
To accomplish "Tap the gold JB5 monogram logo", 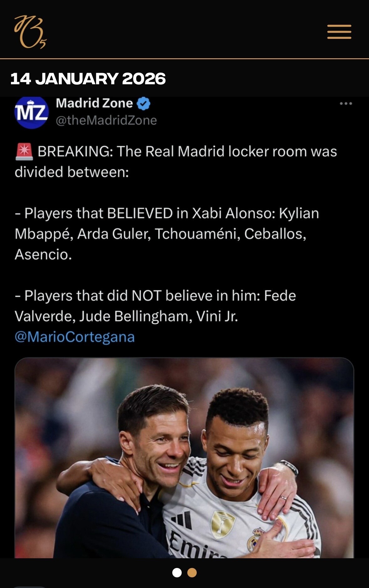I will (x=30, y=32).
